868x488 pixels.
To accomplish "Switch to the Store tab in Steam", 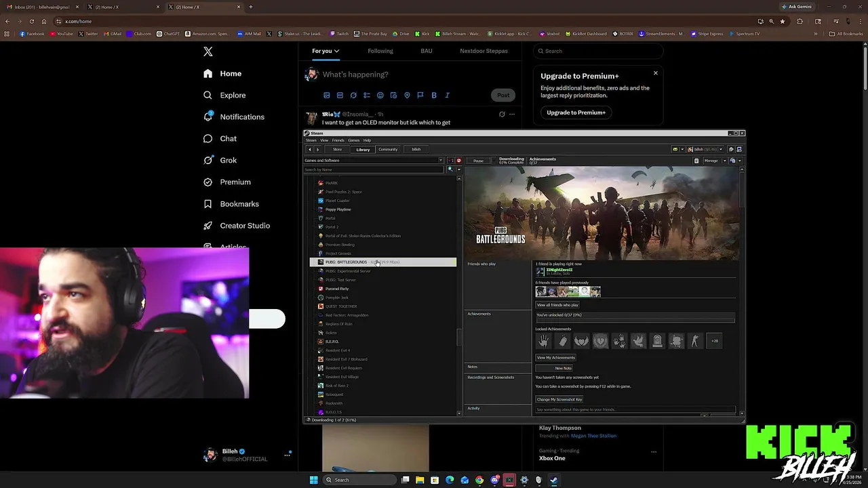I will point(338,149).
